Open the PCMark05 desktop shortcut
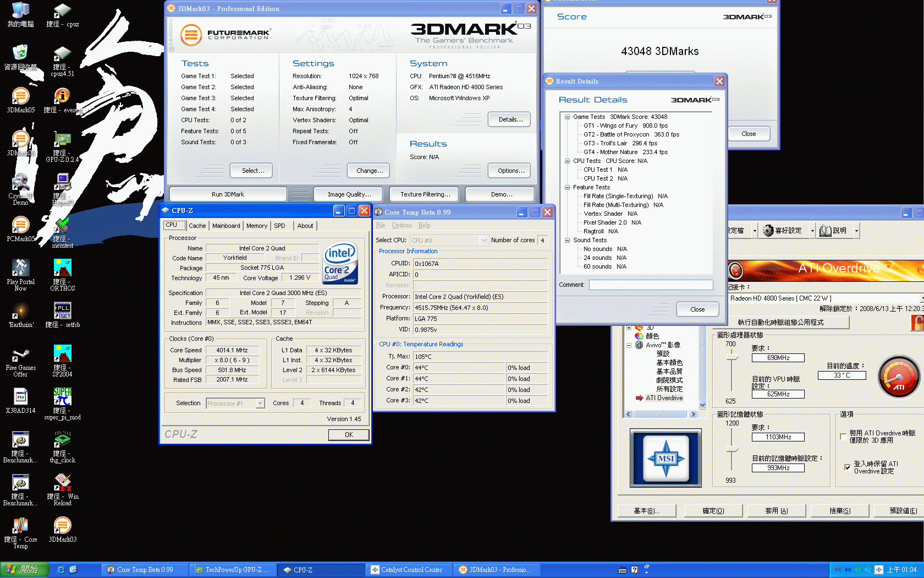Image resolution: width=924 pixels, height=578 pixels. (x=20, y=228)
